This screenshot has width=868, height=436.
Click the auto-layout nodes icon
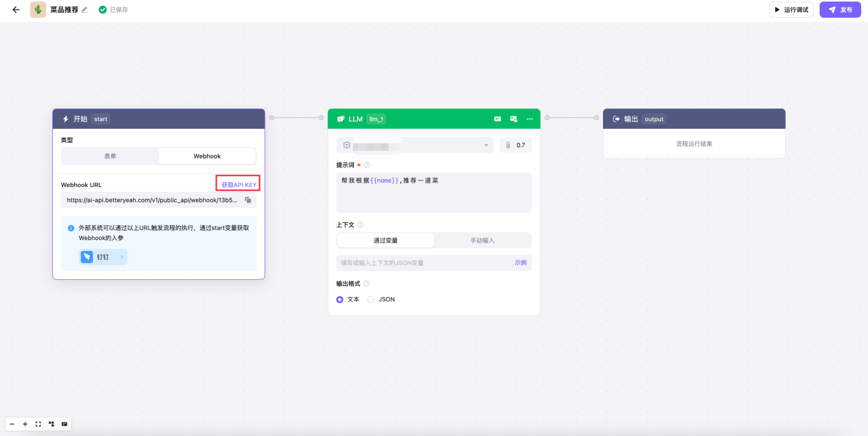(51, 424)
